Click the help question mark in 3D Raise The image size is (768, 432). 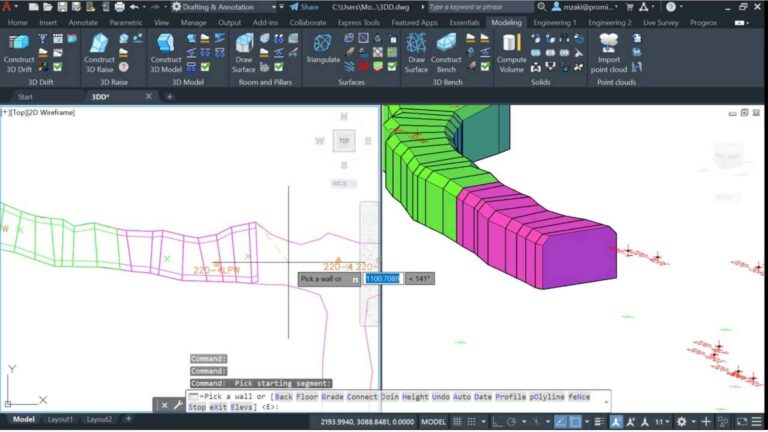[124, 67]
